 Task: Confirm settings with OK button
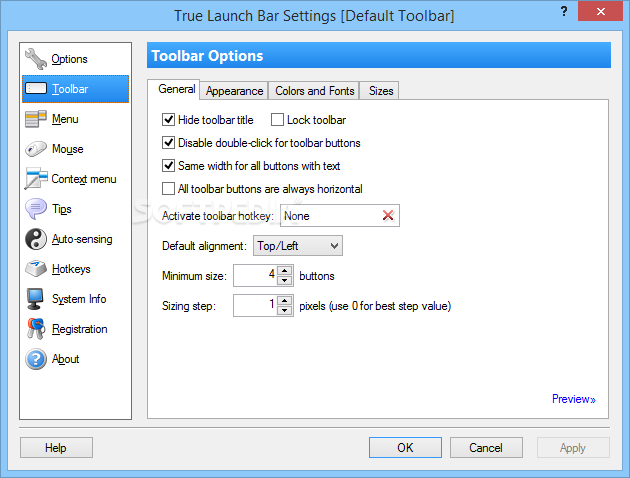(x=405, y=447)
